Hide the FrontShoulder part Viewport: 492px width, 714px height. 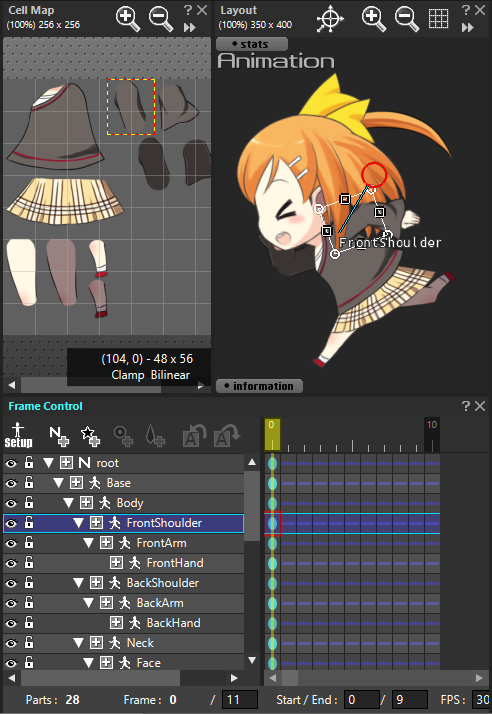[x=11, y=524]
